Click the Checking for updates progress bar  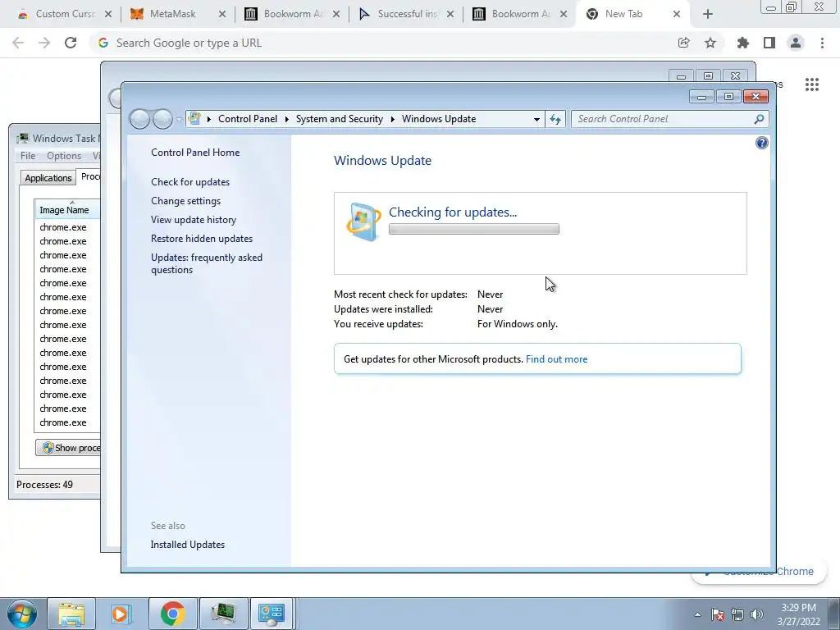tap(473, 230)
